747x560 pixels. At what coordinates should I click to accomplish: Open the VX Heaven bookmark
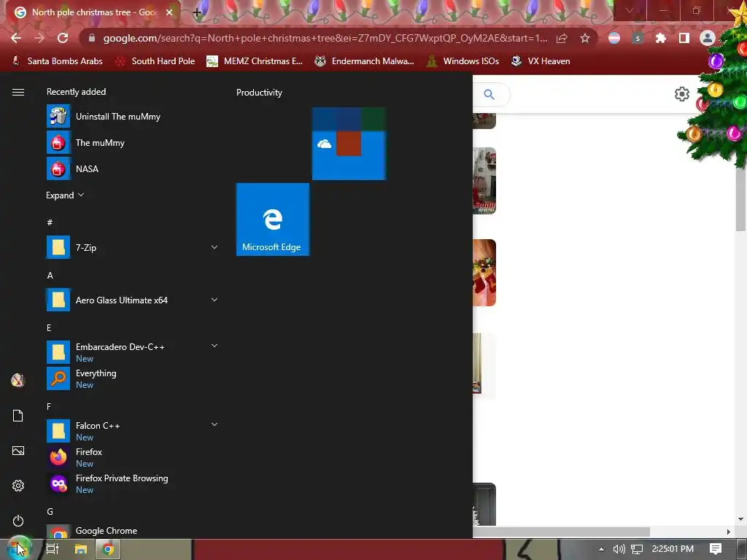(x=541, y=61)
